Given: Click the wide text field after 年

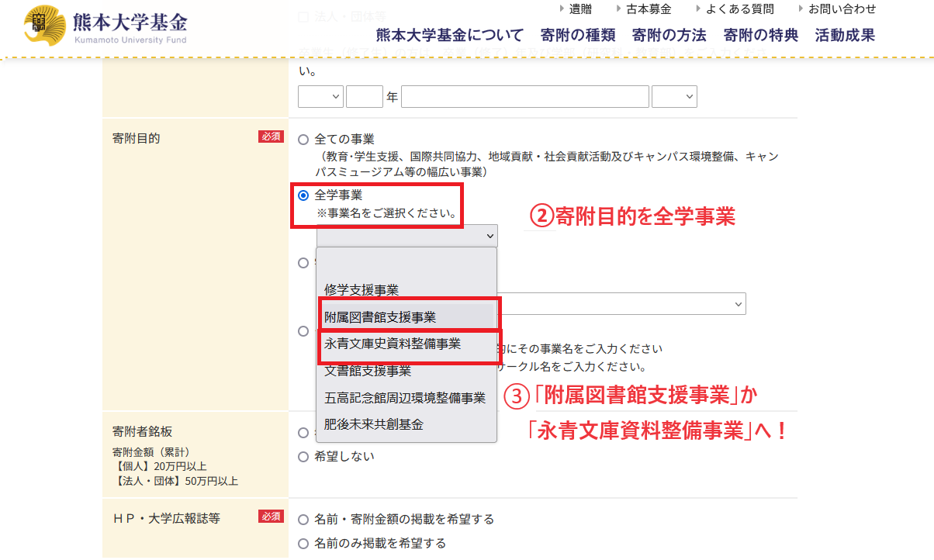Looking at the screenshot, I should [524, 97].
